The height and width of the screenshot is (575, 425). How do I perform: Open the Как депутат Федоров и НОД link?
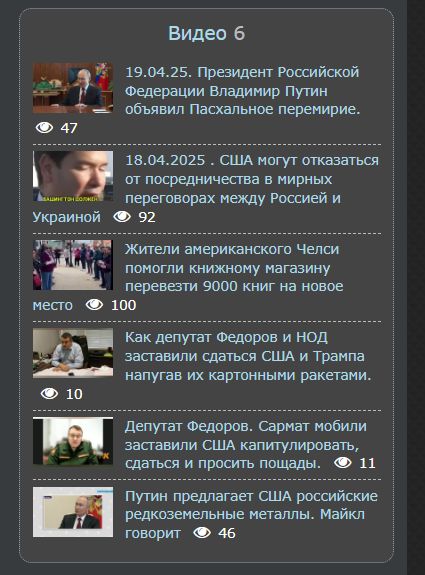click(248, 356)
